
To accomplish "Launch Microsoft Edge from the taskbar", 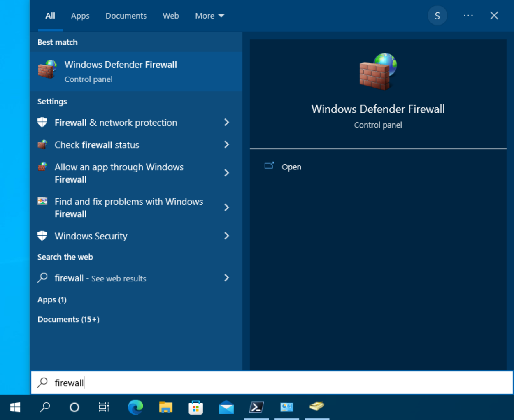I will coord(135,407).
